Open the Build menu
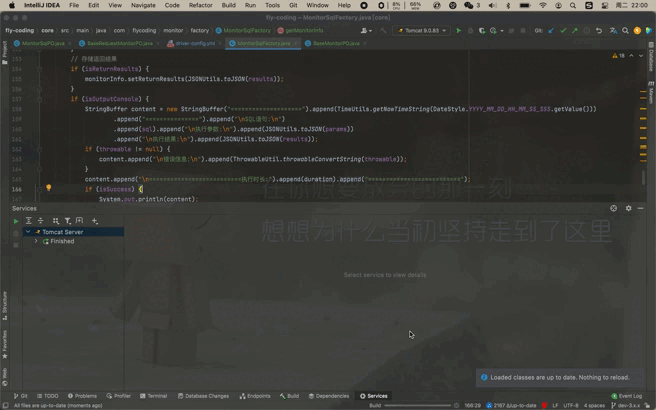 (x=228, y=5)
